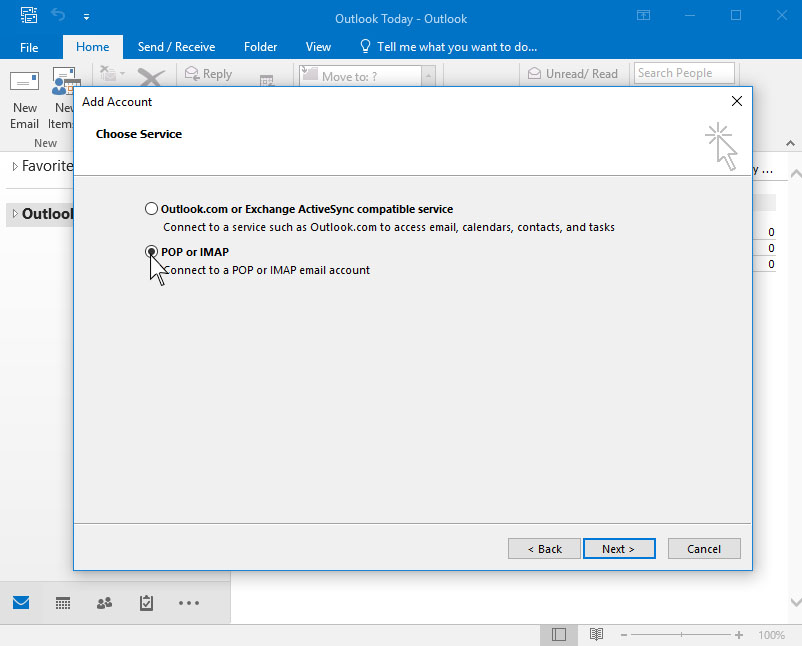Click the Next button
802x646 pixels.
[x=619, y=549]
